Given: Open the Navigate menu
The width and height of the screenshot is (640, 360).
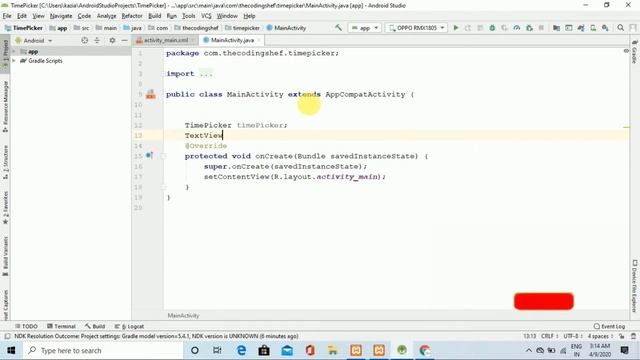Looking at the screenshot, I should click(61, 16).
